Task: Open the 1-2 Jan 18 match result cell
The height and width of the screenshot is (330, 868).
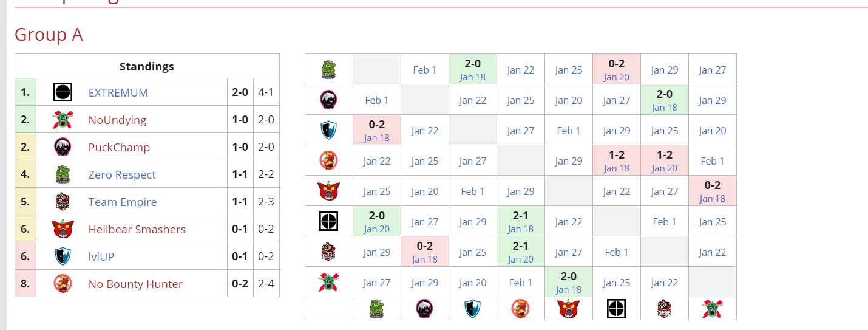Action: coord(616,160)
